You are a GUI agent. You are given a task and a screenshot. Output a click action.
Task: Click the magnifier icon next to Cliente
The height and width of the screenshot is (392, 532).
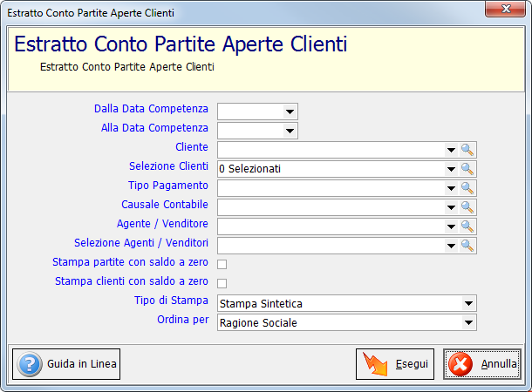click(467, 150)
